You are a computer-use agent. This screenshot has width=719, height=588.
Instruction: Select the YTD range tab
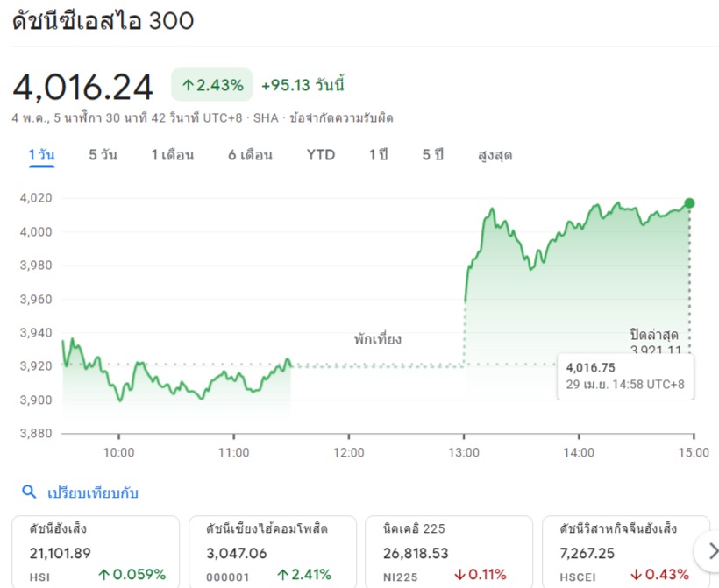click(x=320, y=155)
